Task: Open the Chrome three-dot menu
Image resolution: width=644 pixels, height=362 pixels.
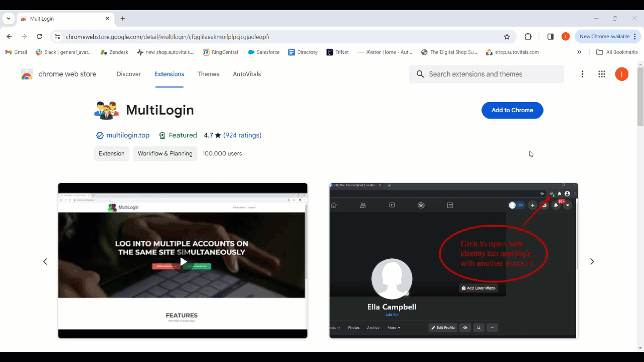Action: coord(635,37)
